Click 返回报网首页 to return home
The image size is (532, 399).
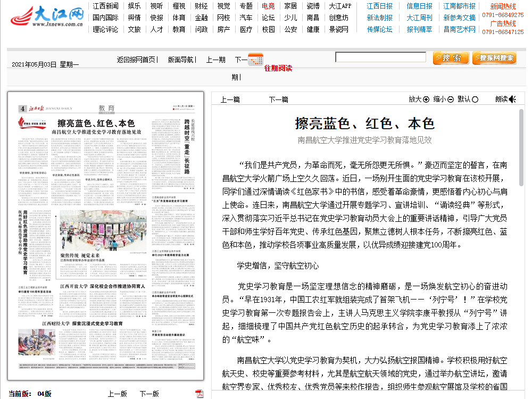pyautogui.click(x=136, y=60)
